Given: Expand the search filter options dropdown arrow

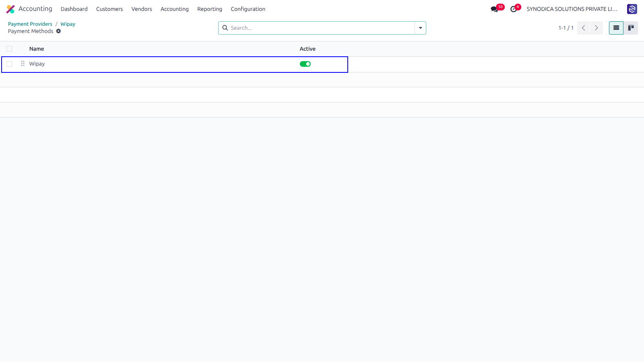Looking at the screenshot, I should (x=420, y=28).
